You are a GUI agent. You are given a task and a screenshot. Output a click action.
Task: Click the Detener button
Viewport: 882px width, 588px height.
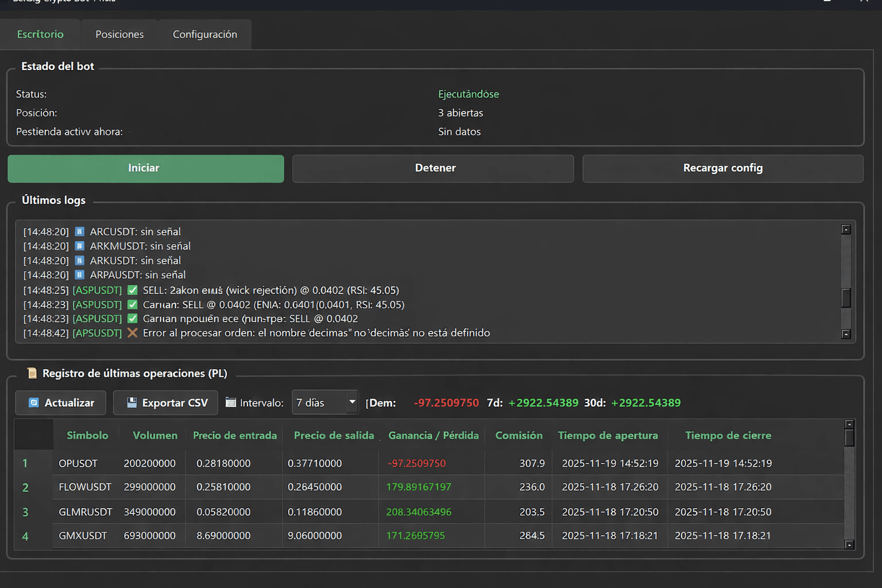[x=435, y=168]
